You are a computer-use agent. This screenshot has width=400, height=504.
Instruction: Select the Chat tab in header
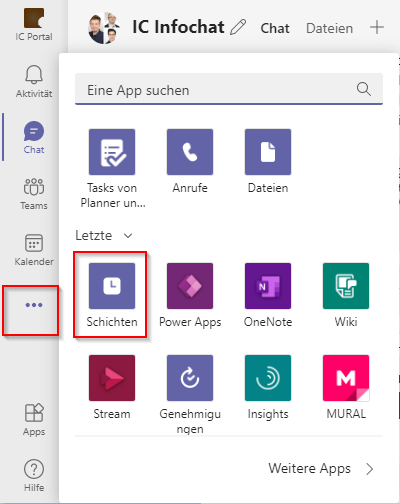click(x=275, y=28)
